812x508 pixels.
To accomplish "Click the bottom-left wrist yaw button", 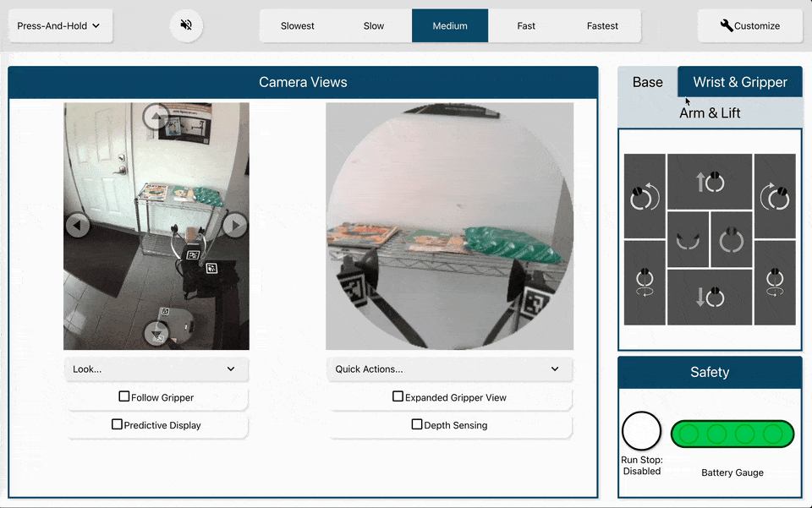I will click(x=645, y=282).
